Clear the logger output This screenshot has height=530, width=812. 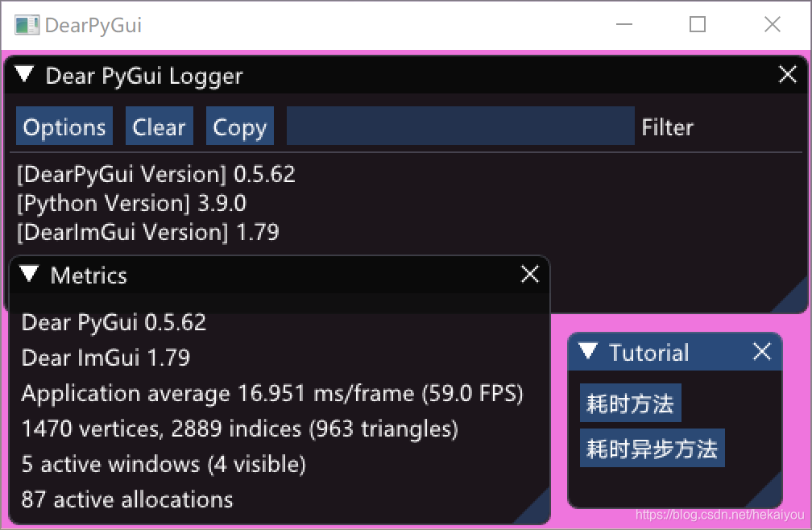tap(159, 126)
